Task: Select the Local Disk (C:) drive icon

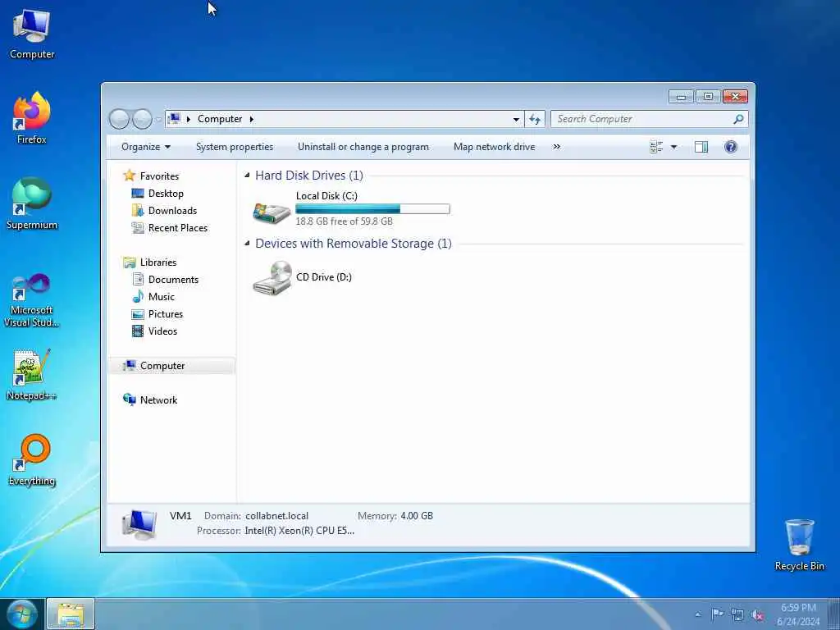Action: tap(272, 212)
